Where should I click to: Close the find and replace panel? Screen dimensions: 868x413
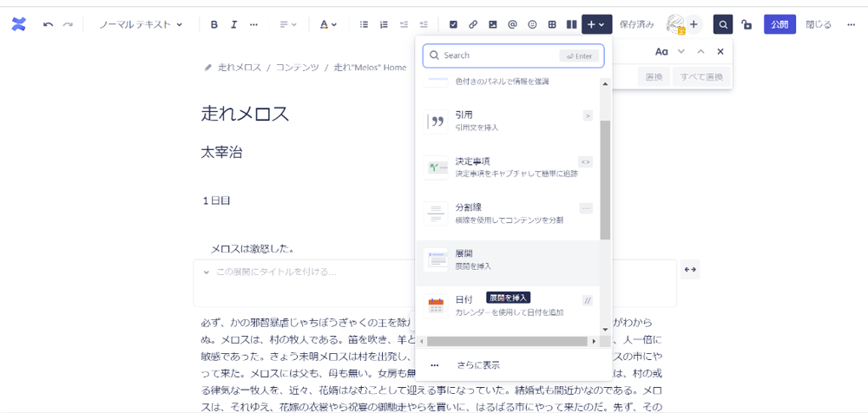coord(720,51)
